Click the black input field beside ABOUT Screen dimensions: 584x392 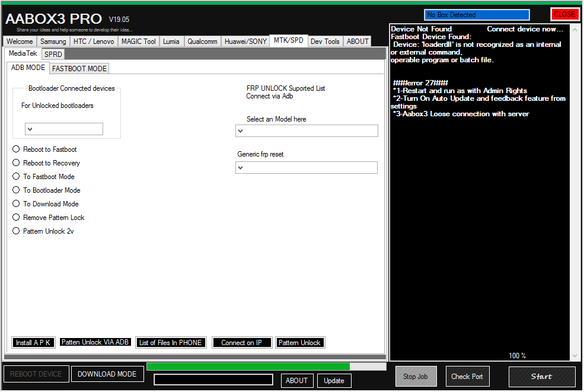[x=213, y=380]
